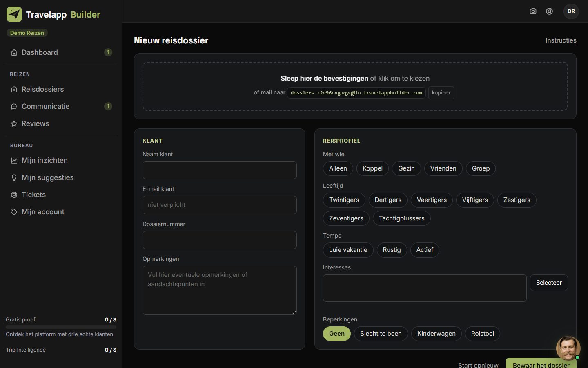Click the Mijn suggesties lightbulb icon
This screenshot has width=588, height=368.
point(14,177)
